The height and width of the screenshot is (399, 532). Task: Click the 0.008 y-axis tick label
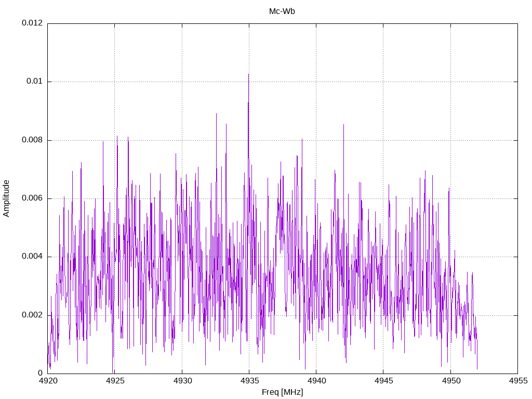[x=32, y=140]
